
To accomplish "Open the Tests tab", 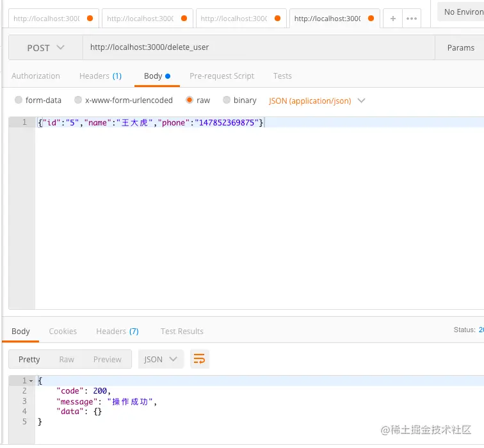I will 282,76.
